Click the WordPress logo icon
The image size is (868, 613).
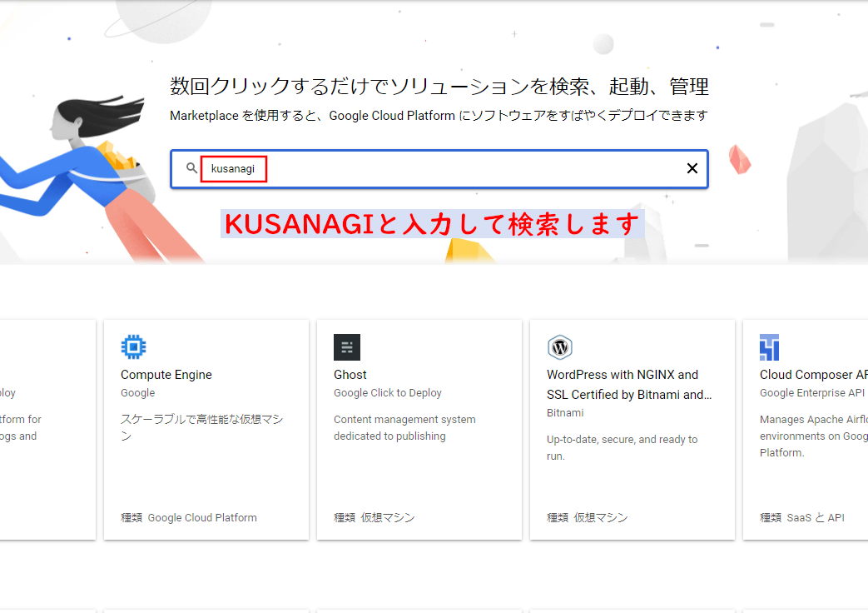point(559,347)
